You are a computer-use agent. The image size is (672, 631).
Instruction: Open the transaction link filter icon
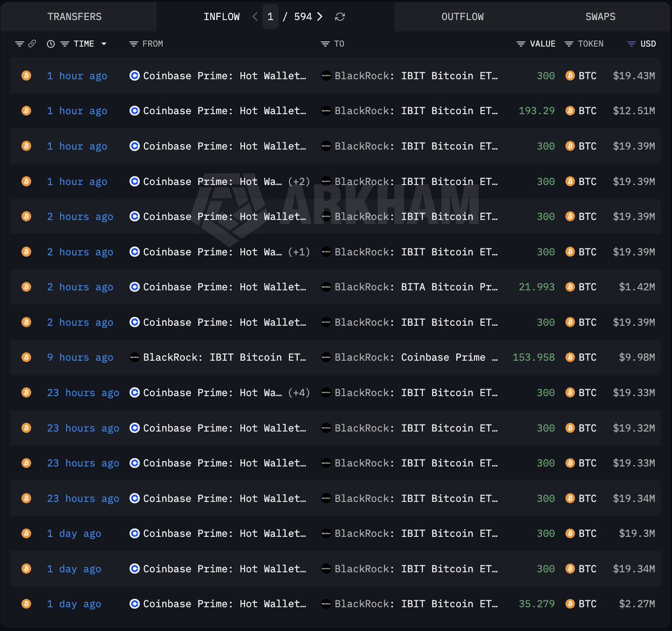pos(20,44)
